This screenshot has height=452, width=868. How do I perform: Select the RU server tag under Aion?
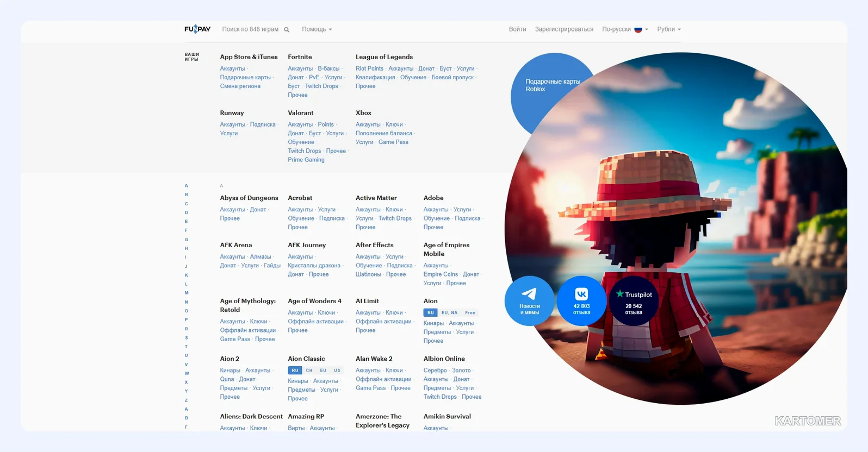(430, 312)
